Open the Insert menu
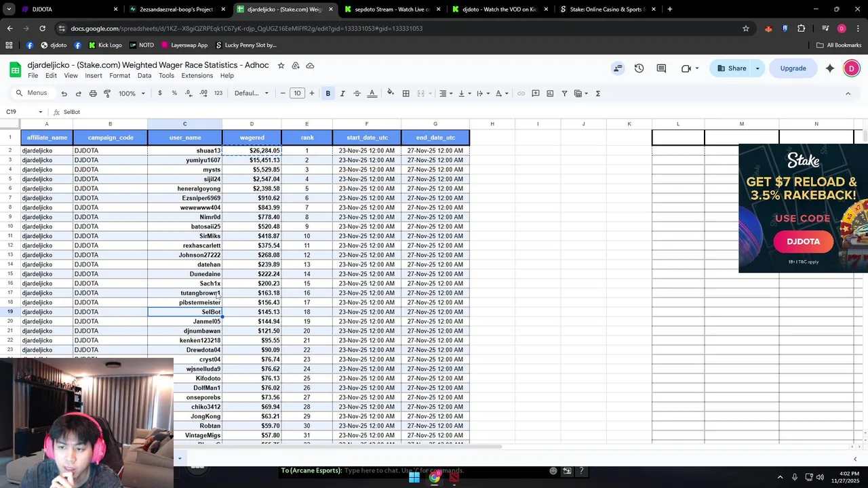 [94, 76]
